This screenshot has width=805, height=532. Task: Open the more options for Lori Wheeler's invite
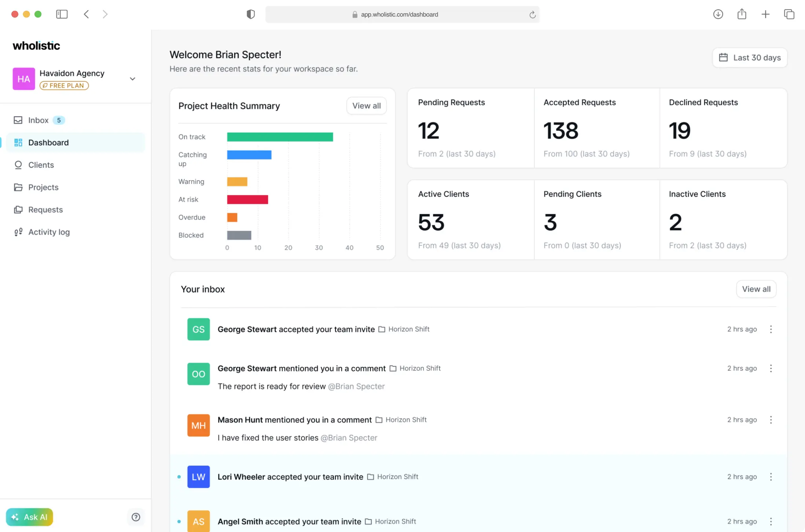[x=771, y=477]
